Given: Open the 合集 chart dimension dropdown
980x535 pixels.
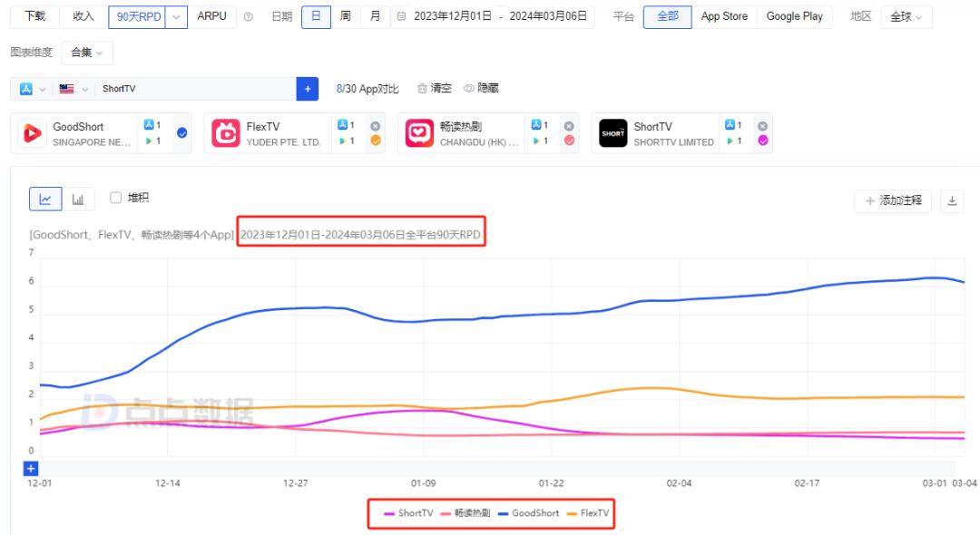Looking at the screenshot, I should [x=87, y=53].
